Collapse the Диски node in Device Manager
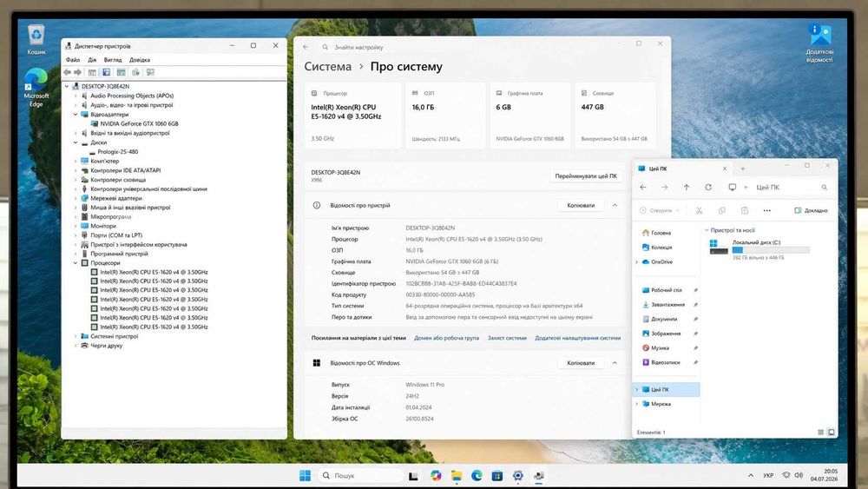This screenshot has width=868, height=489. point(76,142)
